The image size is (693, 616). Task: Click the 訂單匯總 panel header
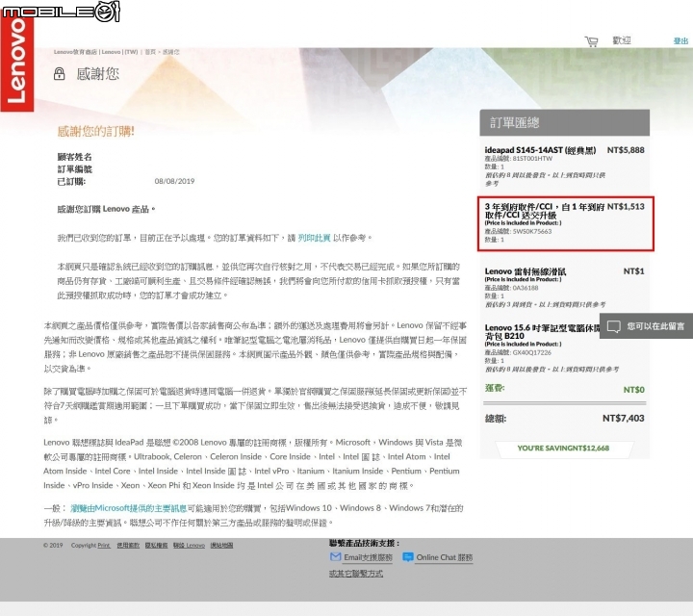coord(564,122)
